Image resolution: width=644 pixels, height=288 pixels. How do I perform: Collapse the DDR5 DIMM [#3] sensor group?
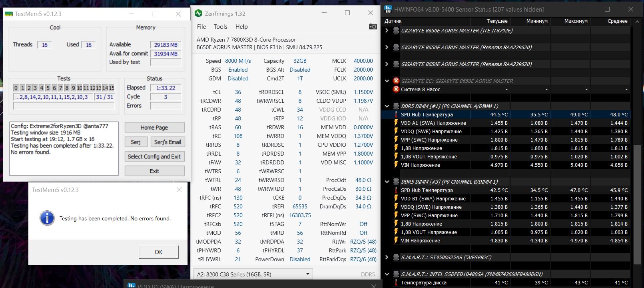(x=387, y=182)
